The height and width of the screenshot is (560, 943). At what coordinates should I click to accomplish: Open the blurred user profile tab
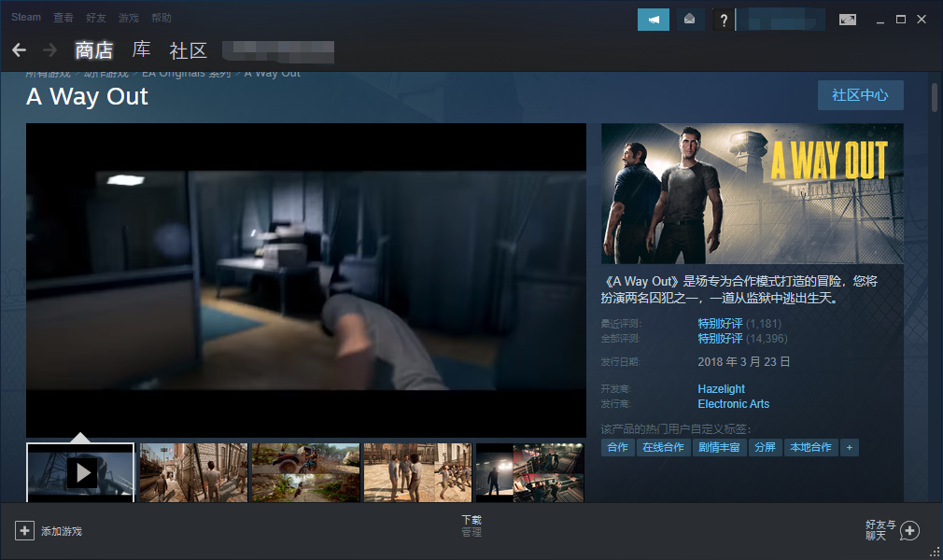click(x=278, y=51)
